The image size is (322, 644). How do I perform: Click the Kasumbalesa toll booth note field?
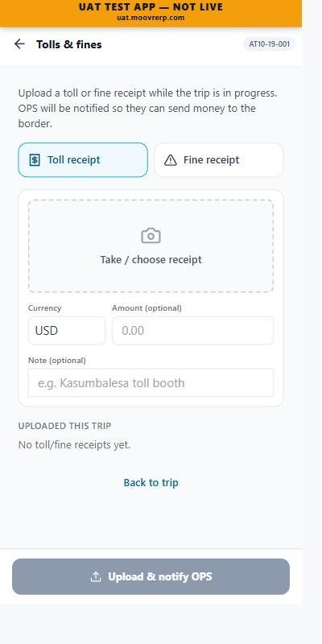pos(151,383)
